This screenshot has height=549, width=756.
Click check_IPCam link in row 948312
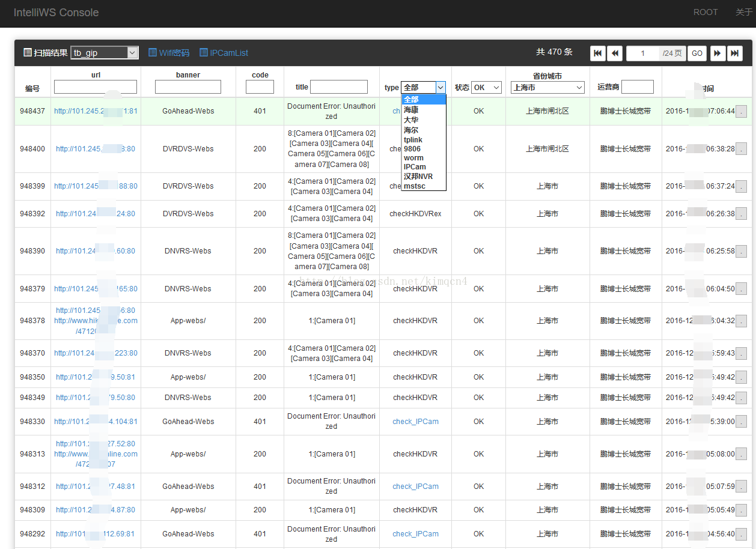click(x=415, y=487)
